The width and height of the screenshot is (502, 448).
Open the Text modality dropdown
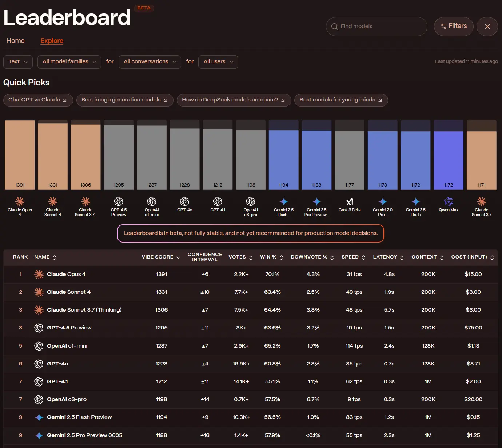click(x=18, y=62)
